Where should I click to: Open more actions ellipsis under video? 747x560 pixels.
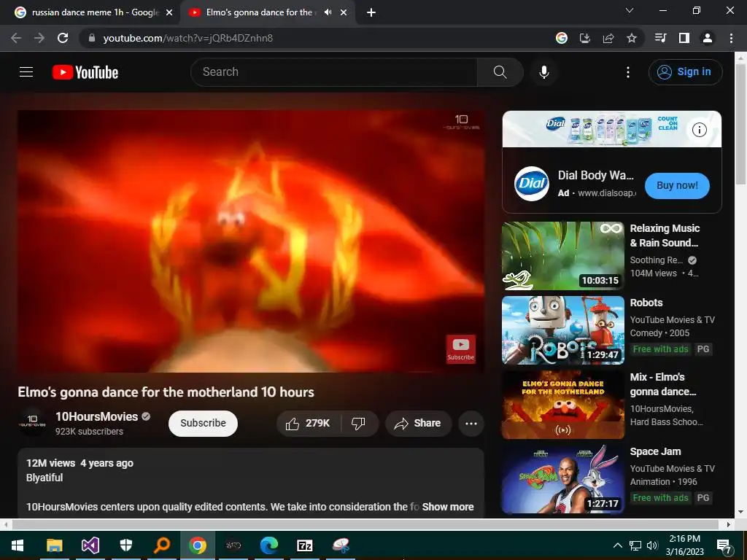[x=471, y=424]
